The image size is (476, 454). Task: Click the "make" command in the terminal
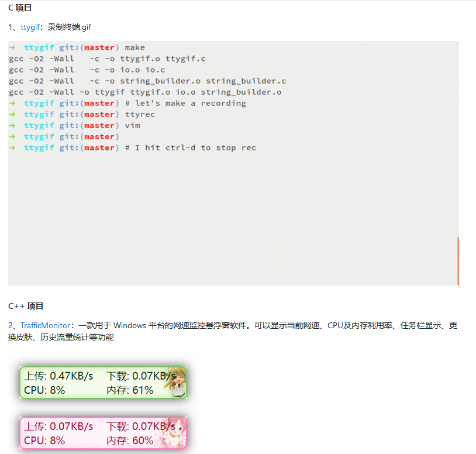(134, 47)
